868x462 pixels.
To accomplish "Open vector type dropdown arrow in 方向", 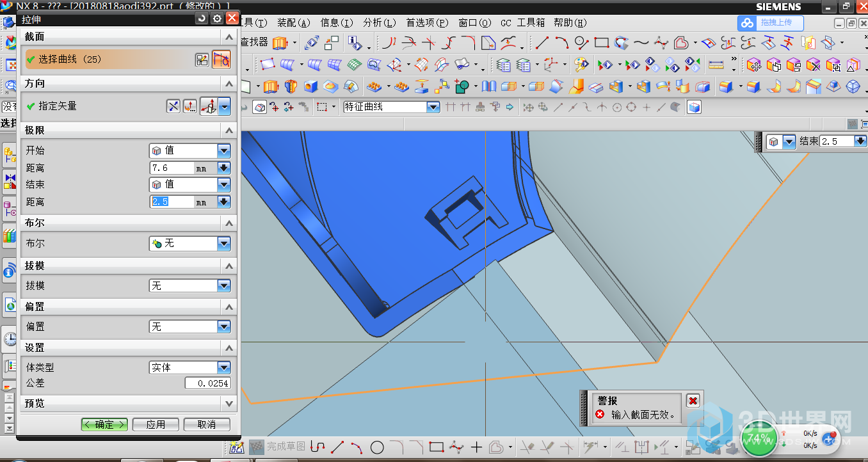I will [x=225, y=106].
